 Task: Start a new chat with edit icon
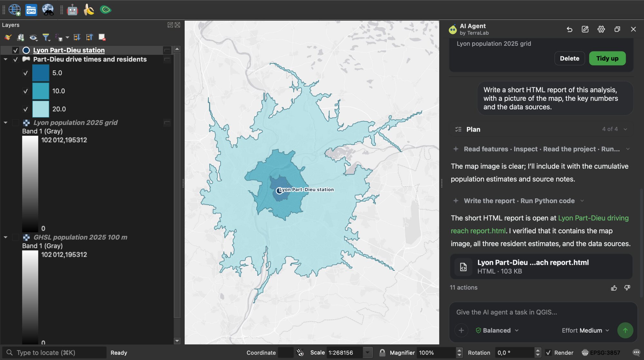point(585,29)
